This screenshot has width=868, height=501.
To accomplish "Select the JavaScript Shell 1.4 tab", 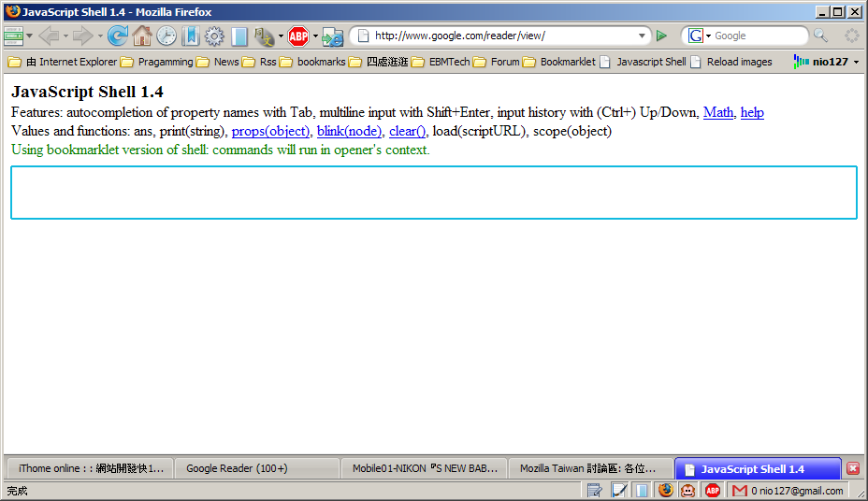I will pos(758,469).
